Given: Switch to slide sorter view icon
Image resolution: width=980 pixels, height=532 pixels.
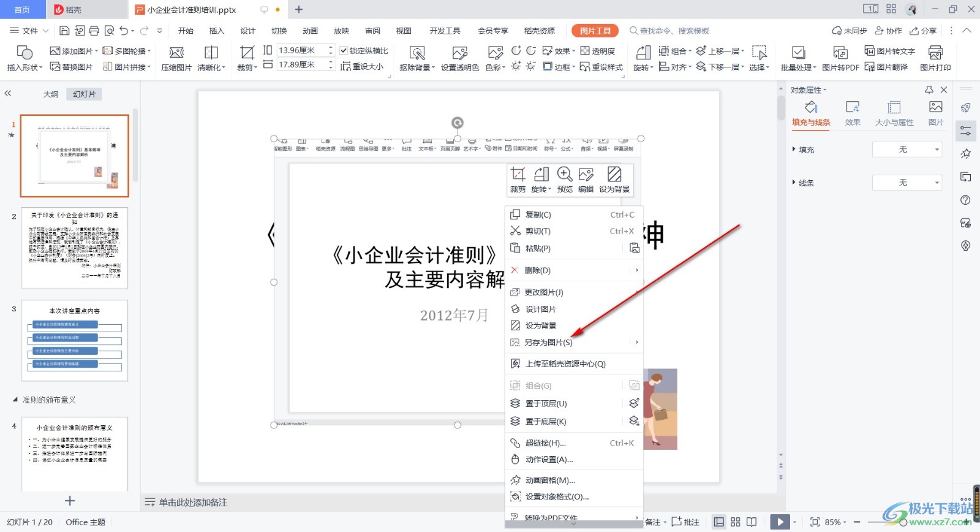Looking at the screenshot, I should pos(736,522).
